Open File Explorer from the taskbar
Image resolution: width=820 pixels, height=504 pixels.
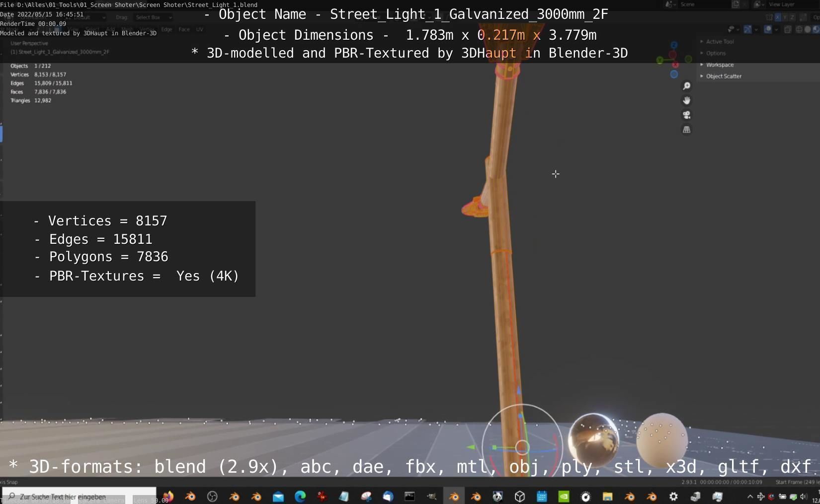(607, 496)
